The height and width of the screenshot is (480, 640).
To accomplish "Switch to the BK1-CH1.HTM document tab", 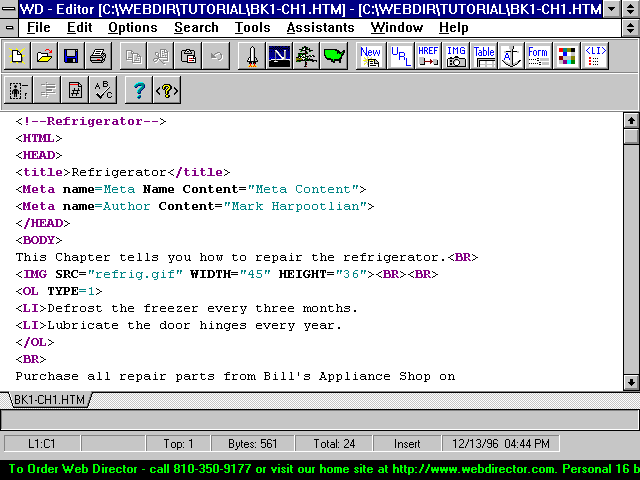I will [x=49, y=400].
